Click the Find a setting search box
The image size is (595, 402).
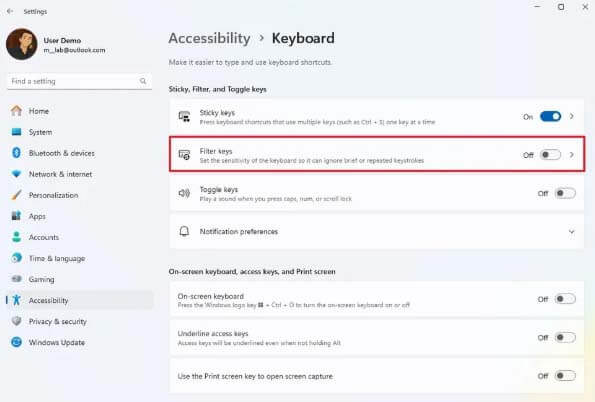pos(79,81)
